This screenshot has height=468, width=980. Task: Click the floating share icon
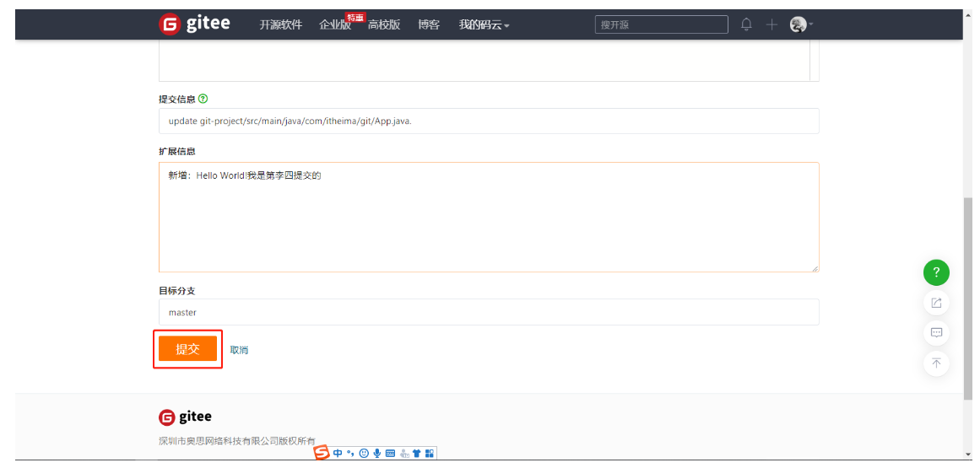(936, 303)
